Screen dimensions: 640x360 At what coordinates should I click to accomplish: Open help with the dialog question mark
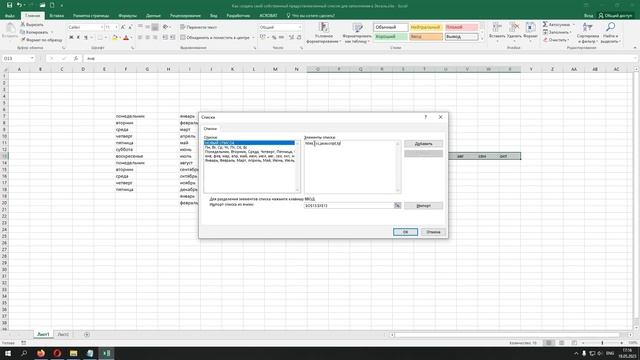[425, 117]
